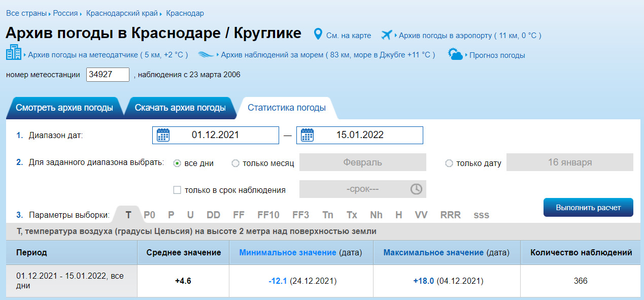The width and height of the screenshot is (644, 300).
Task: Open the map via 'См. на карте' pin icon
Action: [x=318, y=36]
